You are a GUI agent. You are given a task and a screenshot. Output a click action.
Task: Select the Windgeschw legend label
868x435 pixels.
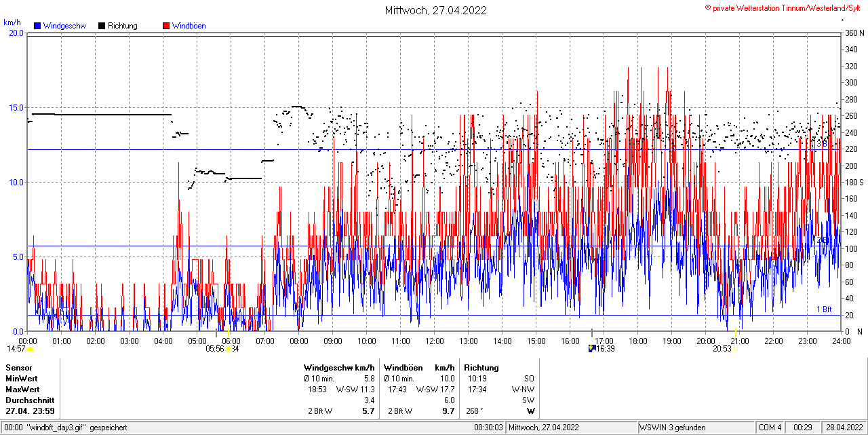tap(64, 26)
